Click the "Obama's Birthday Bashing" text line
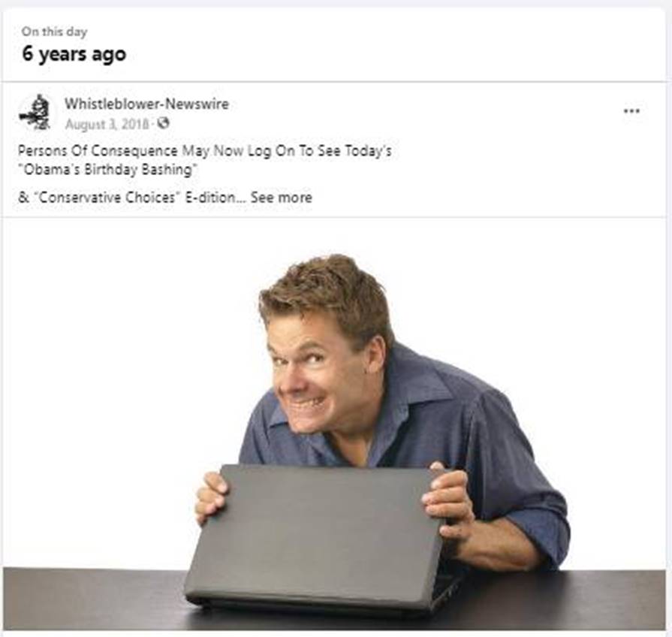Image resolution: width=672 pixels, height=637 pixels. click(x=107, y=170)
